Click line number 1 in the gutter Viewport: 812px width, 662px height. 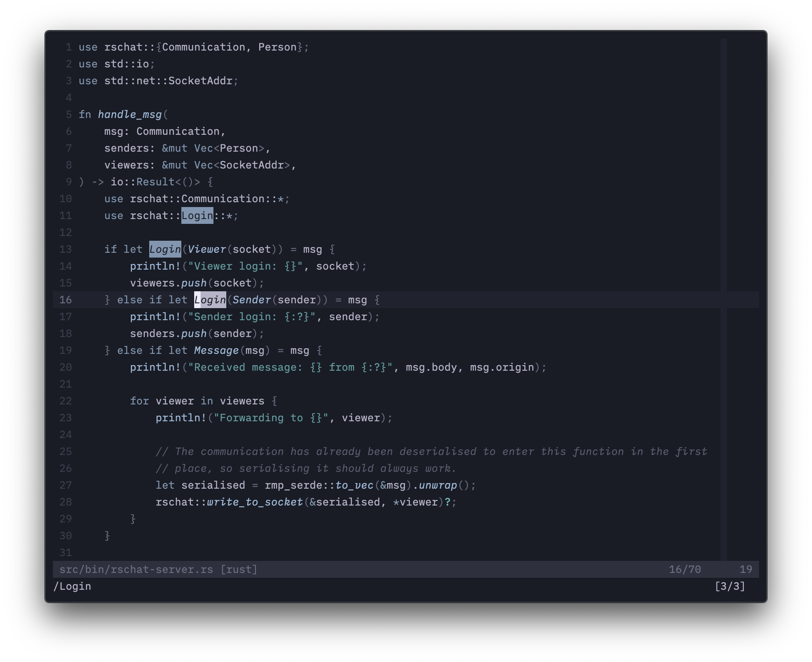[x=69, y=47]
